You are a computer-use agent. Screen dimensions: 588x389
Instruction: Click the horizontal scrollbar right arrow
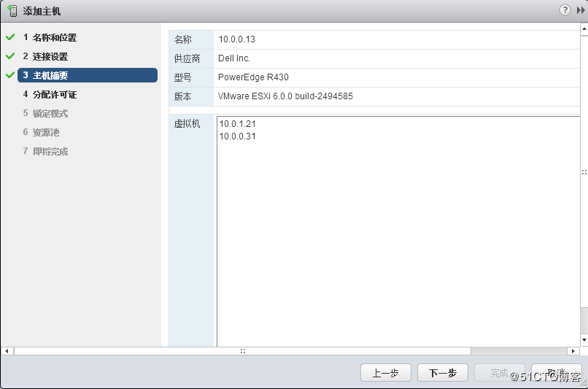click(573, 351)
